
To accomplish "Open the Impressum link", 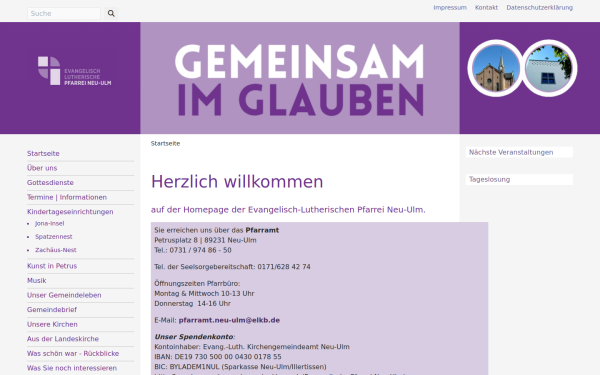I will coord(450,8).
